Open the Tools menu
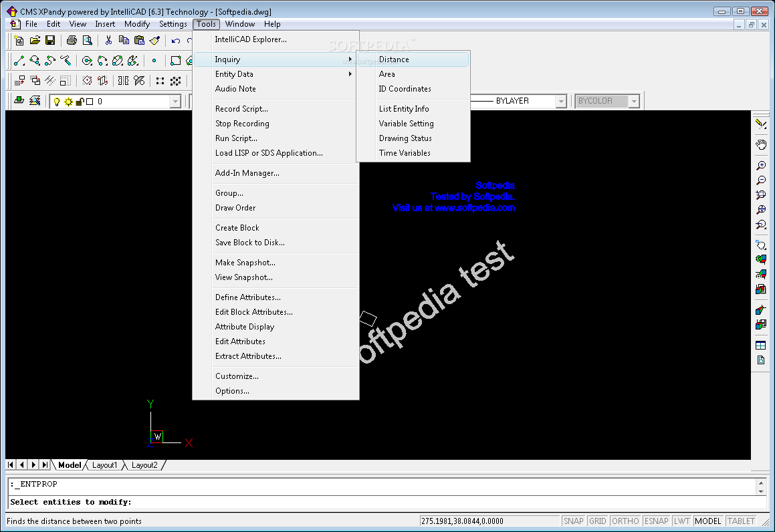This screenshot has height=532, width=775. pos(206,23)
